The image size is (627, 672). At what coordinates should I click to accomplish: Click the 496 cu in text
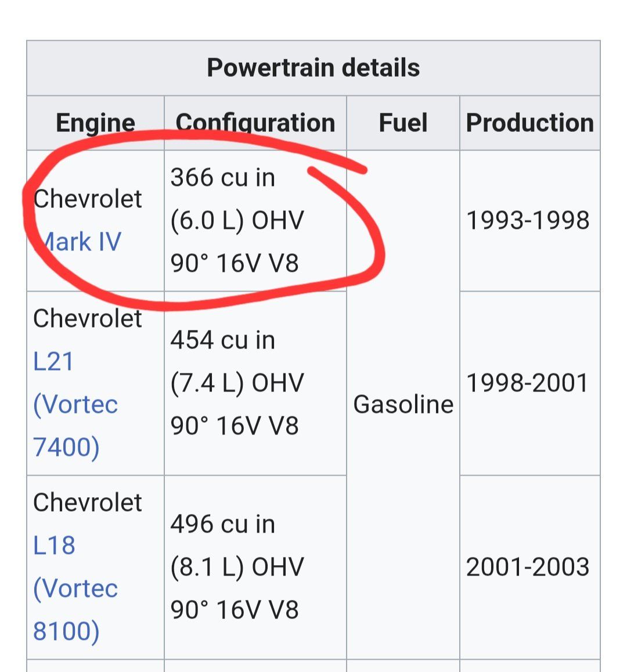[x=222, y=524]
